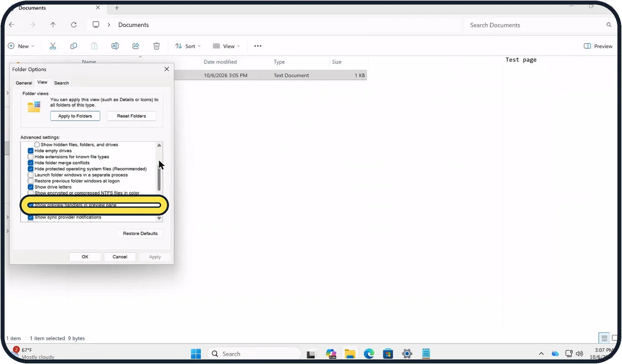Check Show encrypted or compressed NTFS files in color
The width and height of the screenshot is (622, 364).
tap(30, 193)
